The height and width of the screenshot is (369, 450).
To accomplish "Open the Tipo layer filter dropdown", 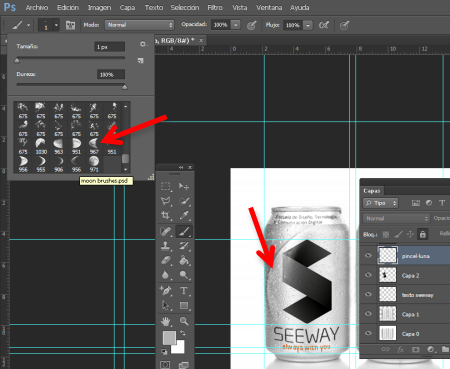I will (x=381, y=203).
